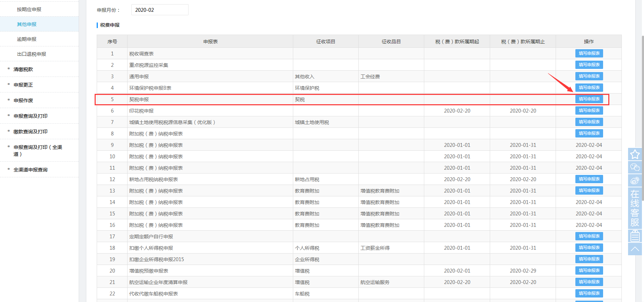
Task: Click 2020-02-29 date in row 20
Action: pyautogui.click(x=523, y=271)
